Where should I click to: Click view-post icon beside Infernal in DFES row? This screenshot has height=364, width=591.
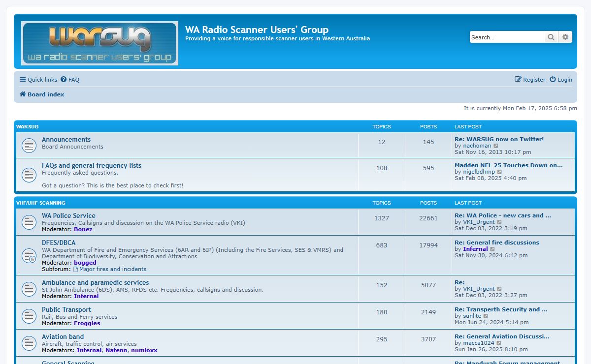(492, 249)
